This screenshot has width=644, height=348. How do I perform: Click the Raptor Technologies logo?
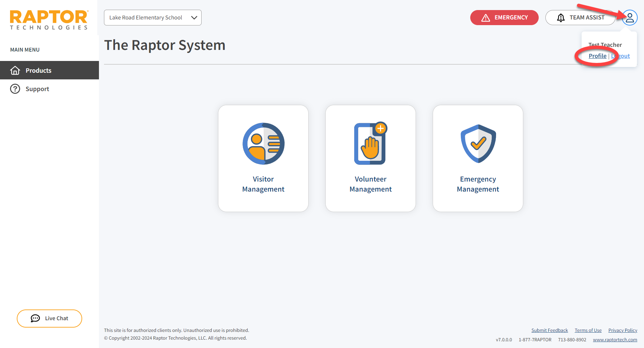(x=49, y=20)
